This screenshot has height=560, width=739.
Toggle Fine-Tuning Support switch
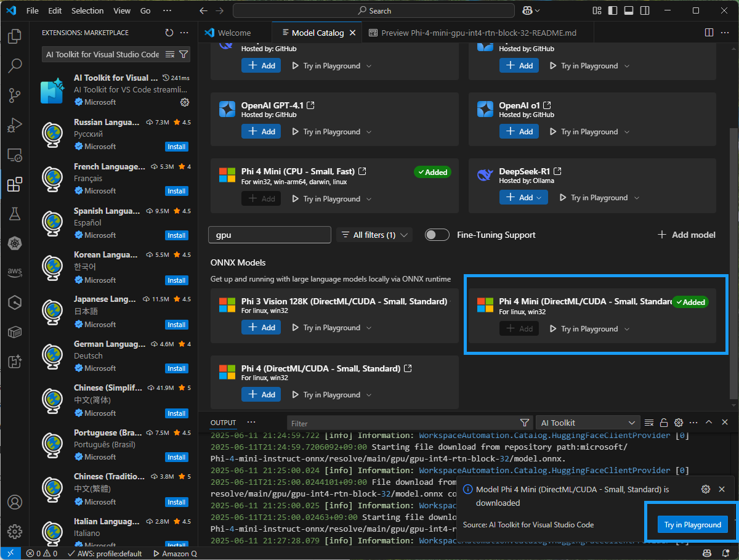437,235
